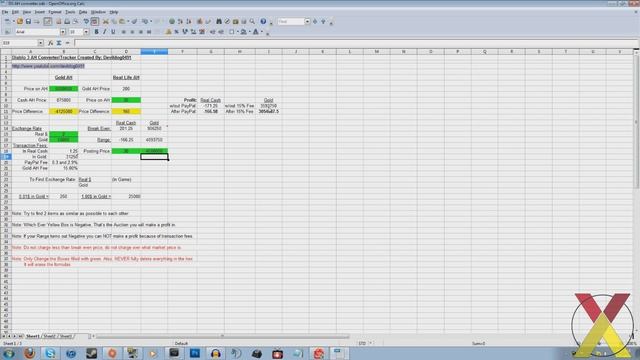Click the Sort Ascending icon

180,21
